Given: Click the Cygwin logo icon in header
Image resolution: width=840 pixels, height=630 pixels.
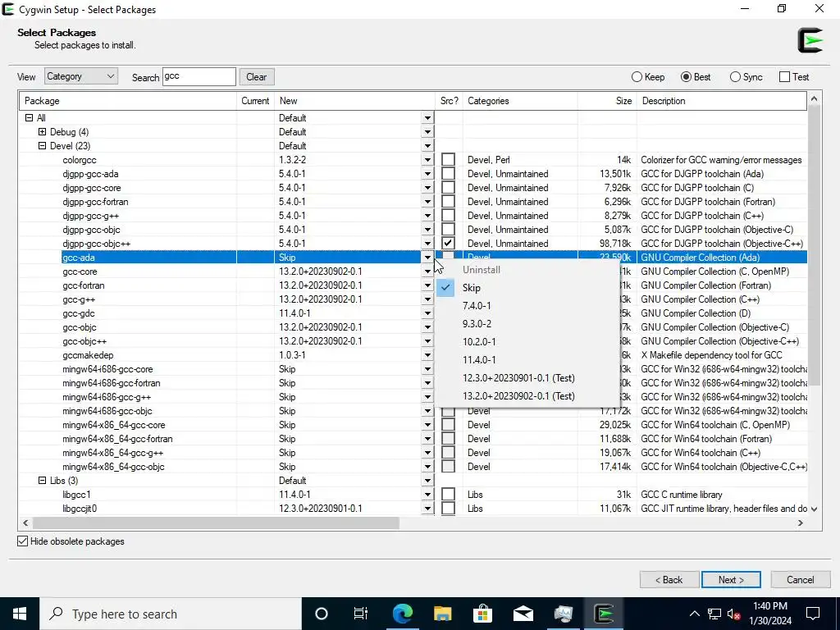Looking at the screenshot, I should [810, 40].
